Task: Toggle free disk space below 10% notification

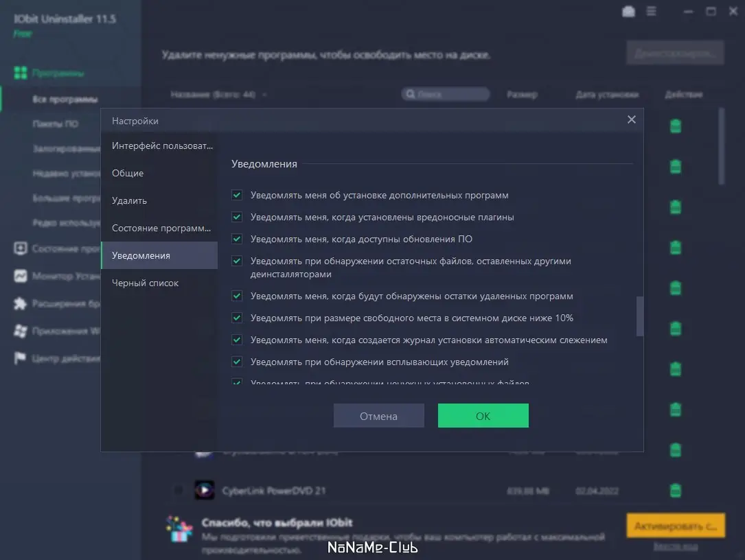Action: 237,318
